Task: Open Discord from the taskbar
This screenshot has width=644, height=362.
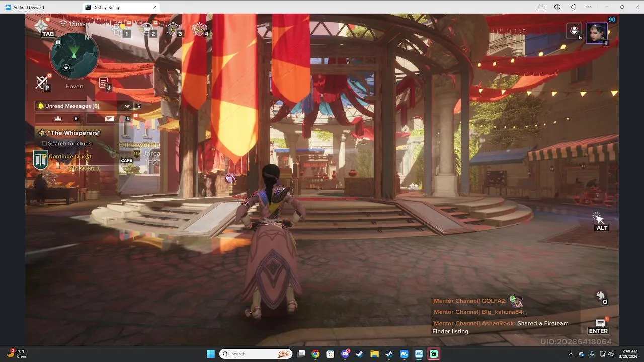Action: (345, 354)
